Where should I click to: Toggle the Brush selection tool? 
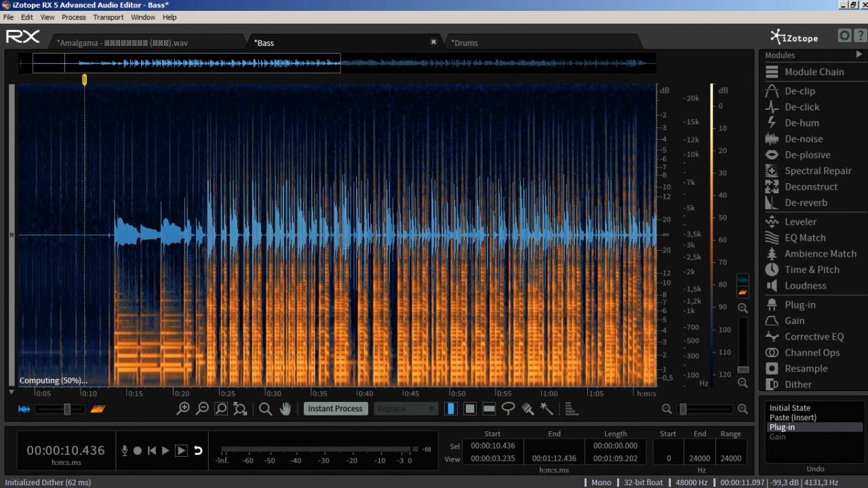coord(528,409)
